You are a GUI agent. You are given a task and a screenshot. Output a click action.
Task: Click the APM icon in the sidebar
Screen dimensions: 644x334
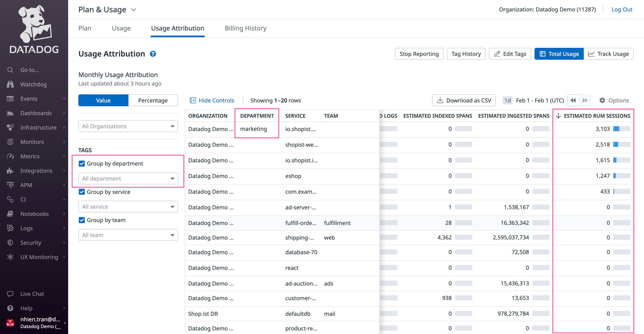pyautogui.click(x=10, y=185)
